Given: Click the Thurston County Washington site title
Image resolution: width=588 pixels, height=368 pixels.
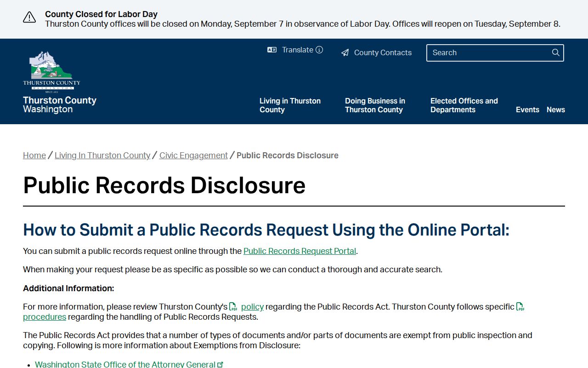Looking at the screenshot, I should (60, 104).
